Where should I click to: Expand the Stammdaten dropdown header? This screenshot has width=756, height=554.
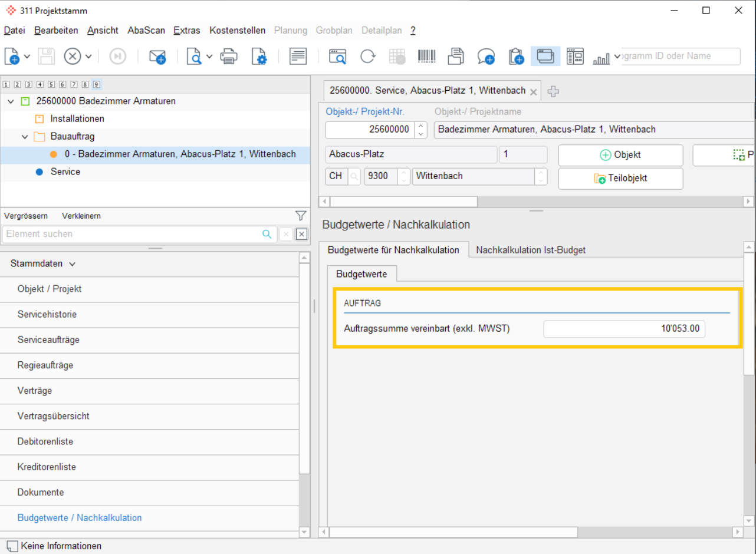click(x=43, y=263)
